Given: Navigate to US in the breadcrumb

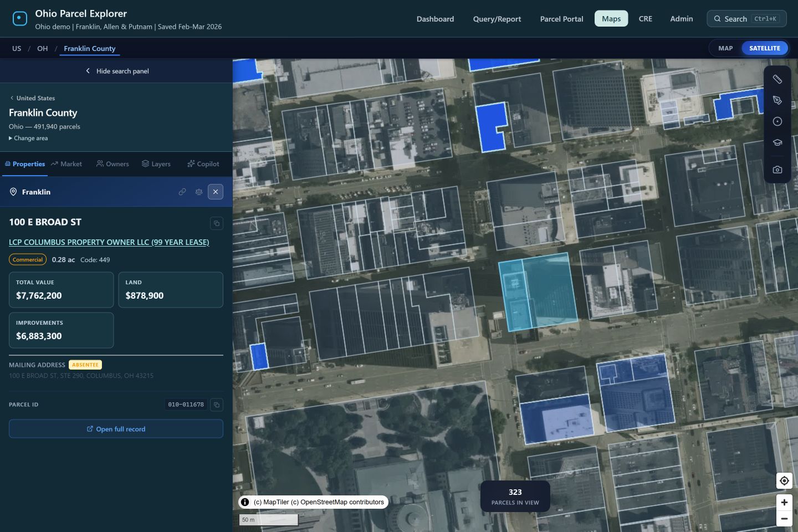Looking at the screenshot, I should [17, 49].
